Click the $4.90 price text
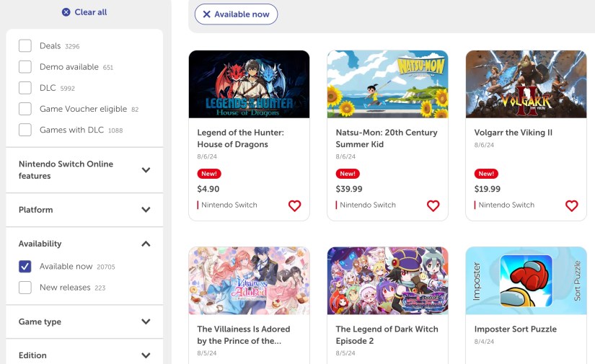595x364 pixels. tap(208, 189)
